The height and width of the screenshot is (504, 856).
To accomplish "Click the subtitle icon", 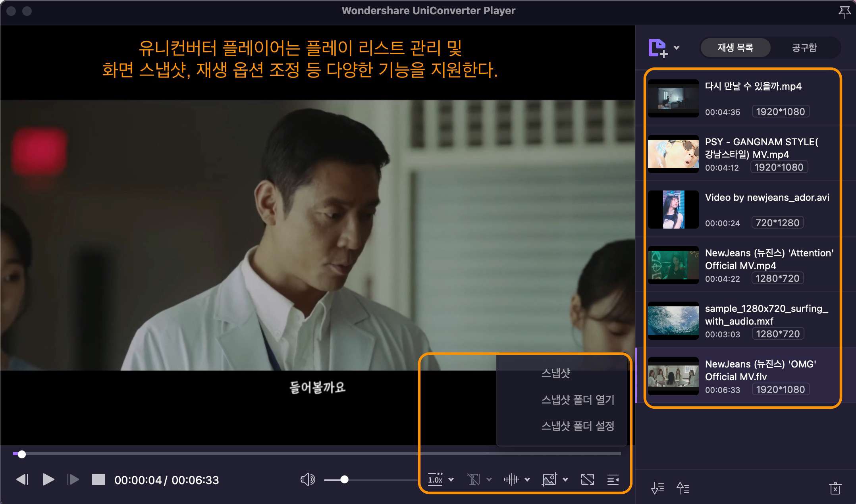I will pos(473,479).
